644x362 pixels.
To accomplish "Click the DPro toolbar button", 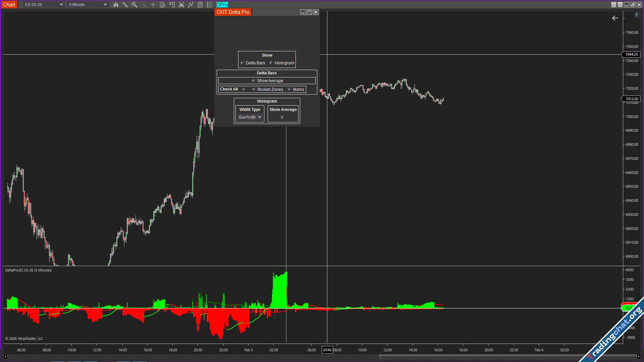I will click(222, 5).
